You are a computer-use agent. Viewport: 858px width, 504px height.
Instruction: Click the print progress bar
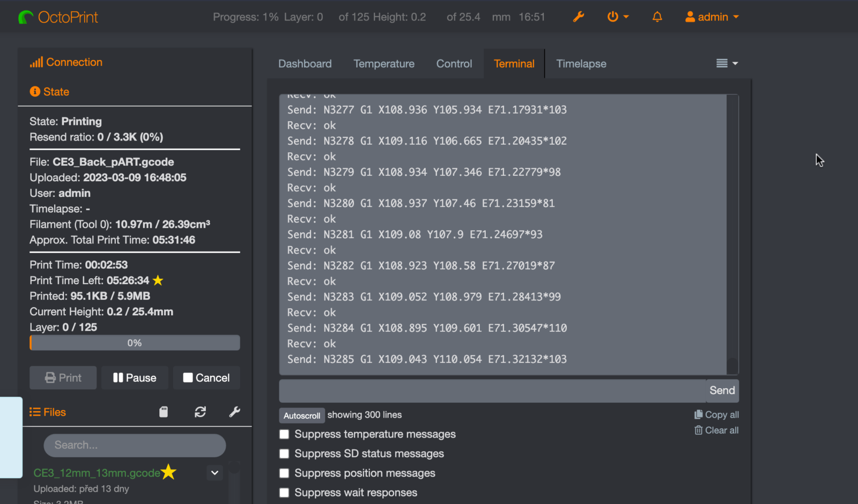tap(135, 343)
